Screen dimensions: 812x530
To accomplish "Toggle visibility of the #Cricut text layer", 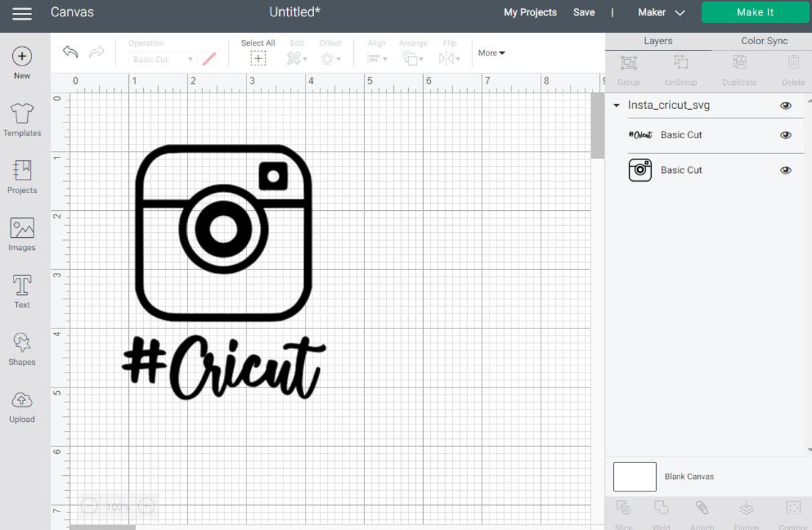I will (x=786, y=135).
